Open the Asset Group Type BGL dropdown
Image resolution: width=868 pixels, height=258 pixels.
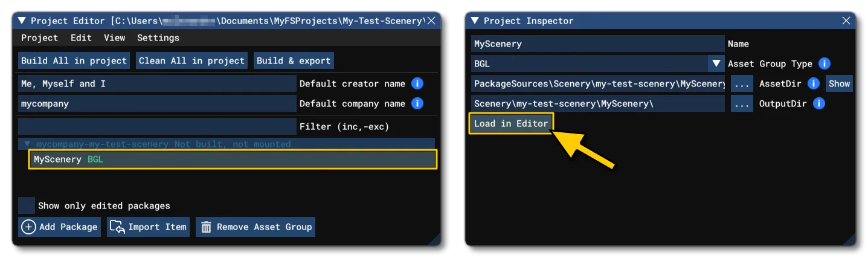(x=716, y=63)
